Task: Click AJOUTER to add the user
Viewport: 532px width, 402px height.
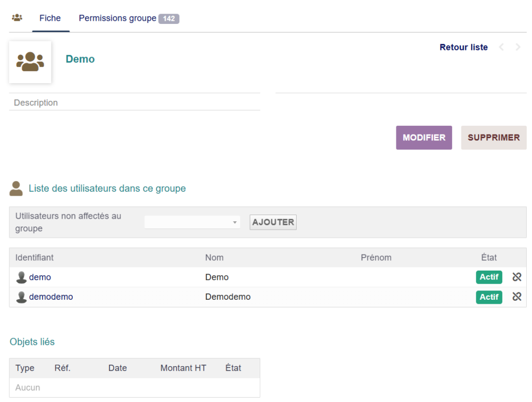Action: pos(273,222)
